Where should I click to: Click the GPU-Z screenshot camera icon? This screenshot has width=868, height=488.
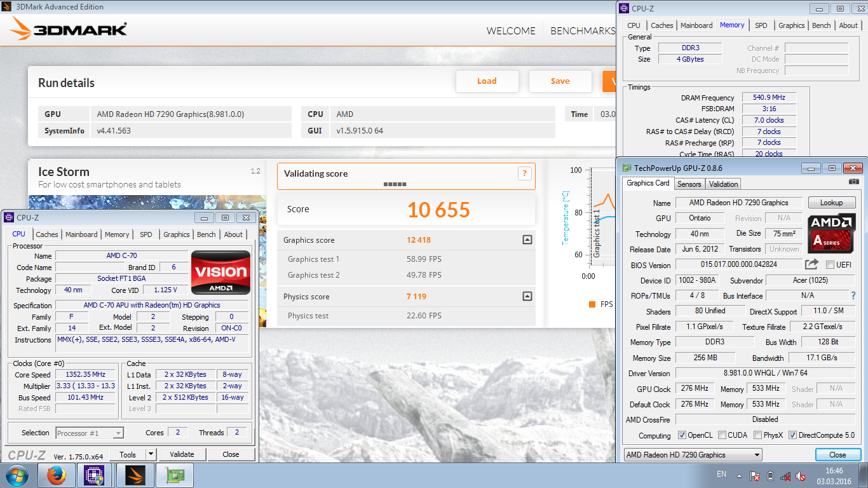(853, 182)
